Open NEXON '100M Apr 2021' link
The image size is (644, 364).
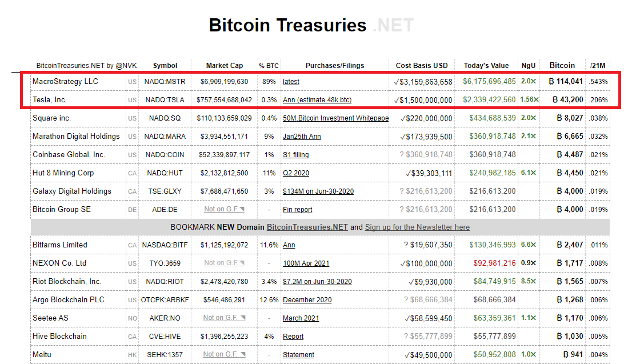point(306,263)
